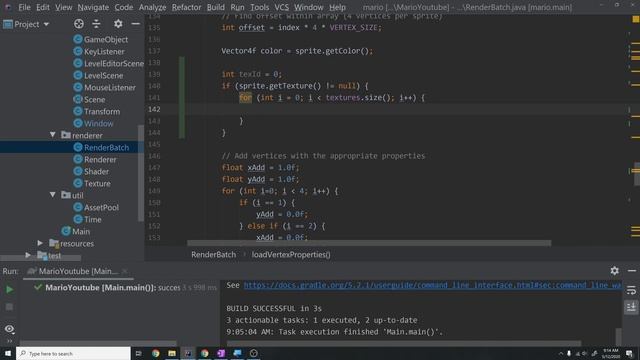640x360 pixels.
Task: Click RenderBatch in the breadcrumb bar
Action: pos(213,255)
